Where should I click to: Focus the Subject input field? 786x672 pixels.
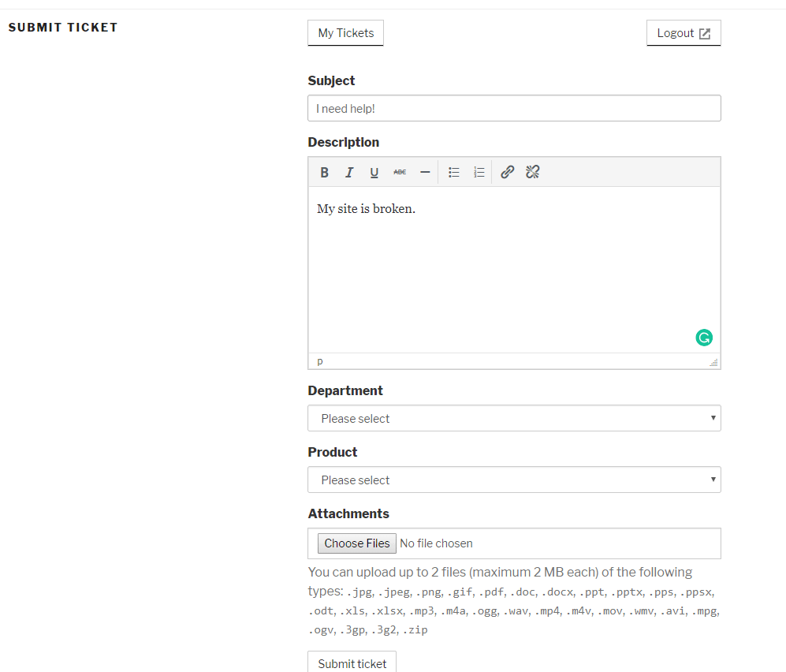click(x=514, y=108)
